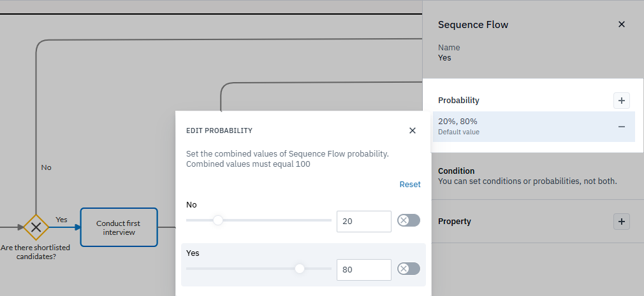Add a new probability with plus button
Image resolution: width=644 pixels, height=296 pixels.
click(x=622, y=100)
